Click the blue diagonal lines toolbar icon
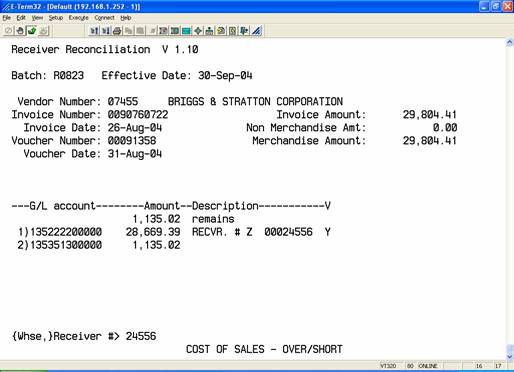514x372 pixels. tap(256, 31)
